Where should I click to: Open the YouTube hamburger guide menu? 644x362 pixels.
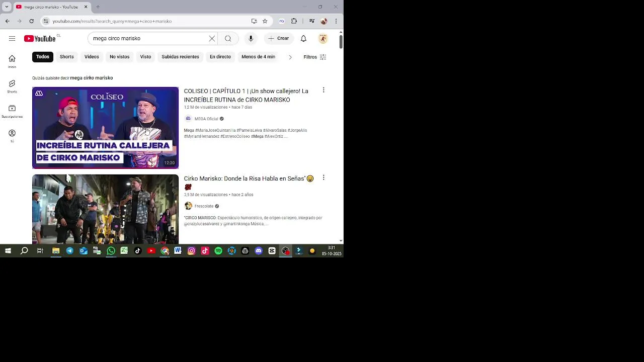pos(12,38)
